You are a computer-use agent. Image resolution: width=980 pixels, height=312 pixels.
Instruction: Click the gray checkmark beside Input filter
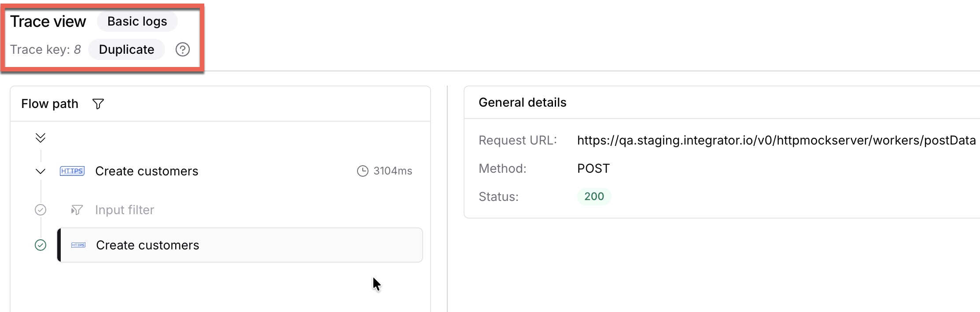[x=41, y=210]
